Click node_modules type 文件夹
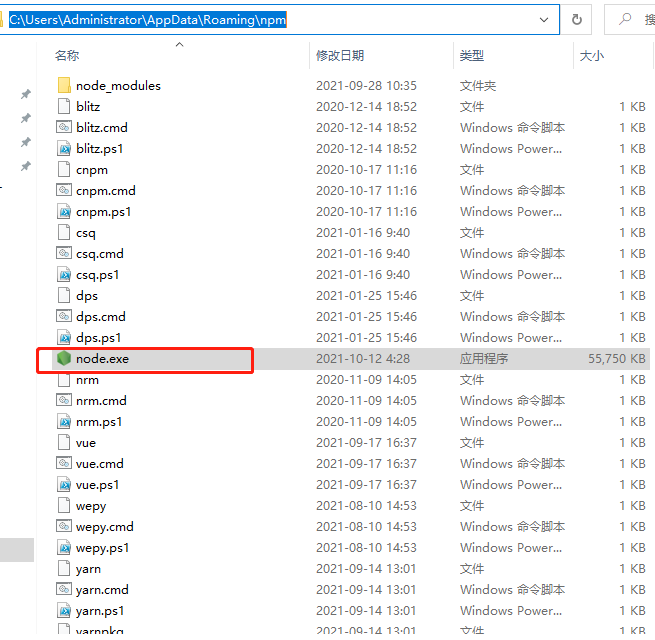Image resolution: width=655 pixels, height=640 pixels. (x=478, y=86)
